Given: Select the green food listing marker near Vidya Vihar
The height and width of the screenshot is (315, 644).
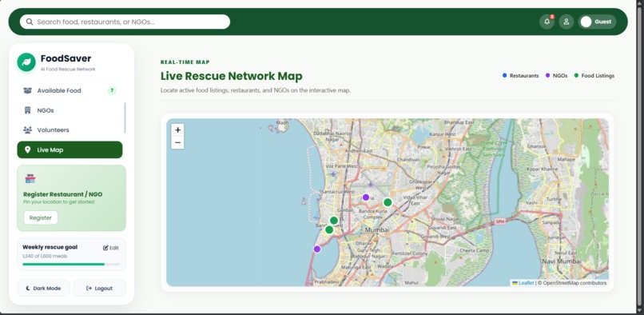Looking at the screenshot, I should pyautogui.click(x=388, y=202).
